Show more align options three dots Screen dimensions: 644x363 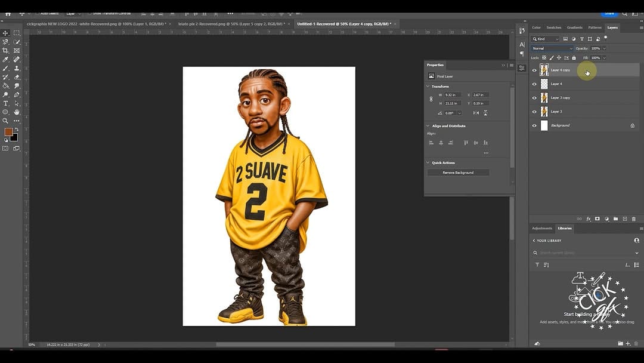coord(486,153)
